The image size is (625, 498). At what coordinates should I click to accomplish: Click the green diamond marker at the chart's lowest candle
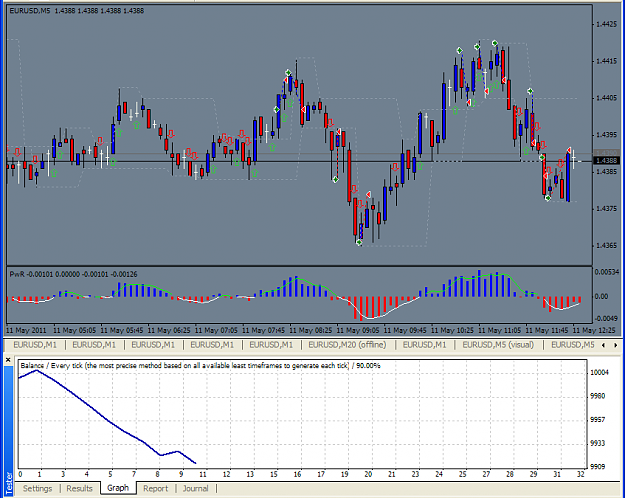coord(359,242)
